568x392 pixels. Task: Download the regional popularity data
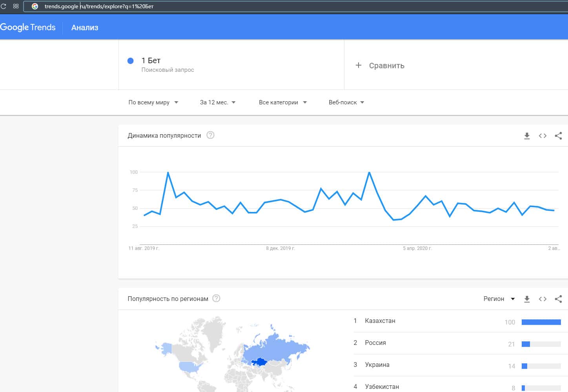point(527,299)
